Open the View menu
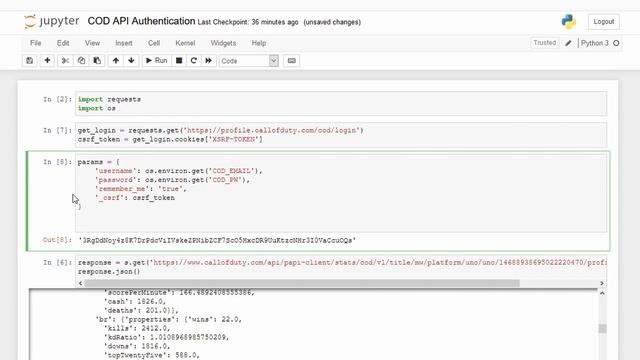The width and height of the screenshot is (640, 360). click(x=92, y=43)
